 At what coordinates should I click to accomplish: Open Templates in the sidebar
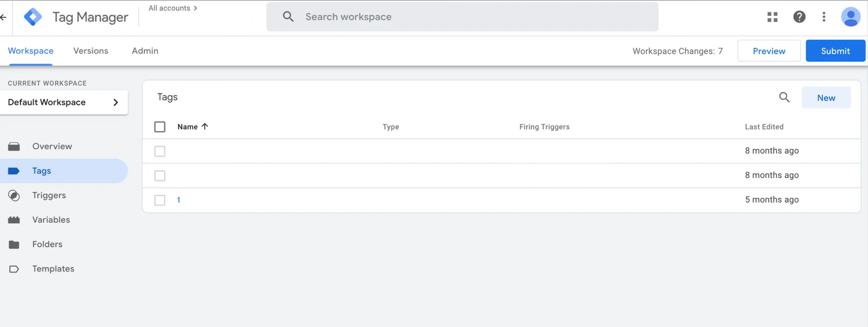point(64,269)
